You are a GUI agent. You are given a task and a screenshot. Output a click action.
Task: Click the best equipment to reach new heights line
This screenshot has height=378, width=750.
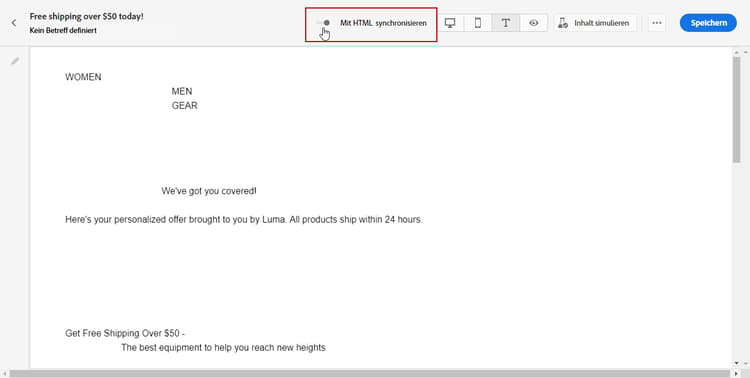tap(223, 347)
